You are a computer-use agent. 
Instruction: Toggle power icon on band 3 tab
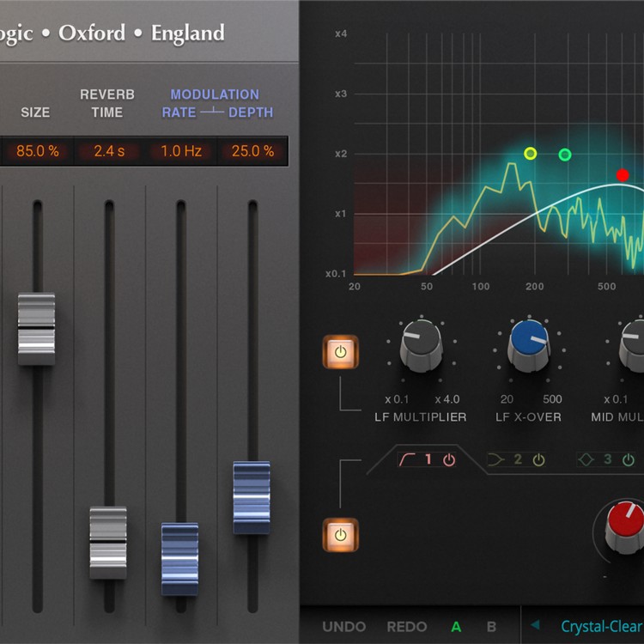[628, 460]
